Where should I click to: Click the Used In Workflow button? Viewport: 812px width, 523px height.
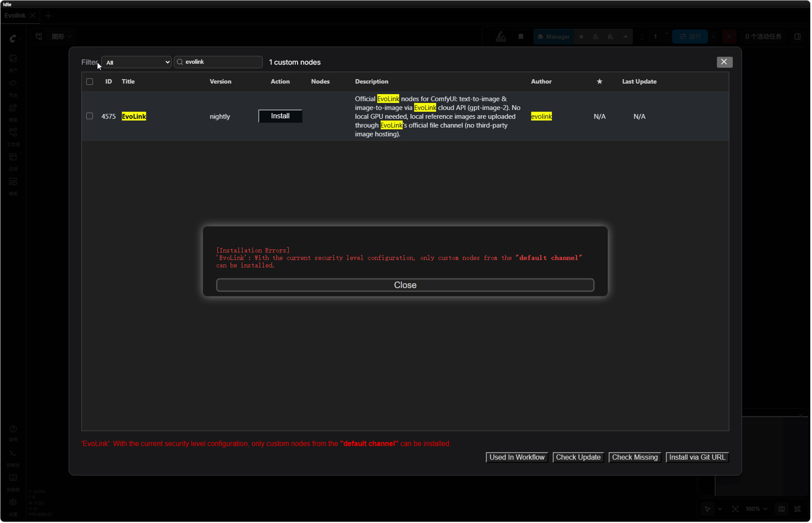(x=517, y=458)
